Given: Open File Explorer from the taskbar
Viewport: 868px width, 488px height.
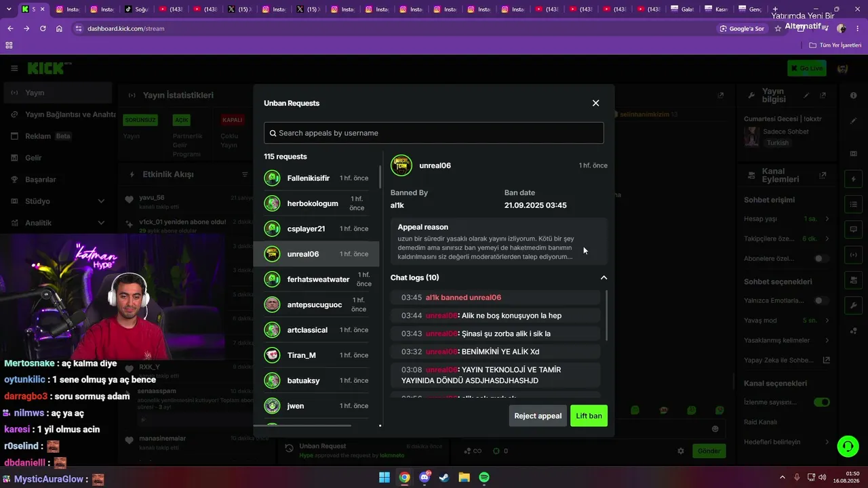Looking at the screenshot, I should (x=465, y=477).
